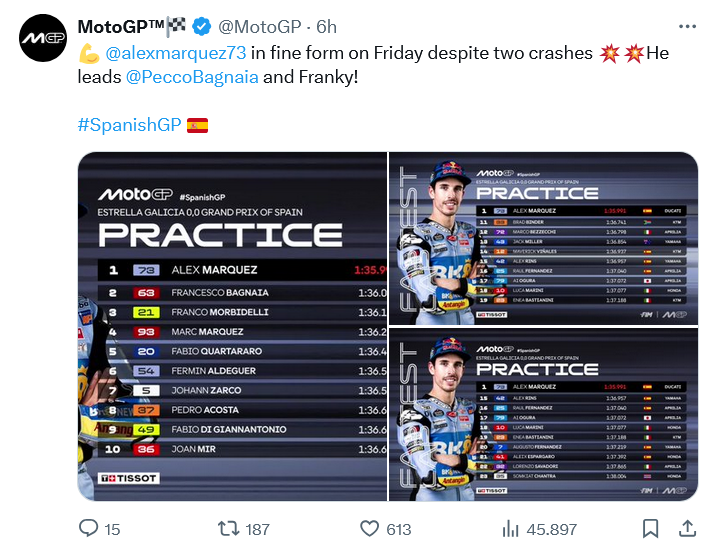Click the blue verified badge

(x=201, y=25)
